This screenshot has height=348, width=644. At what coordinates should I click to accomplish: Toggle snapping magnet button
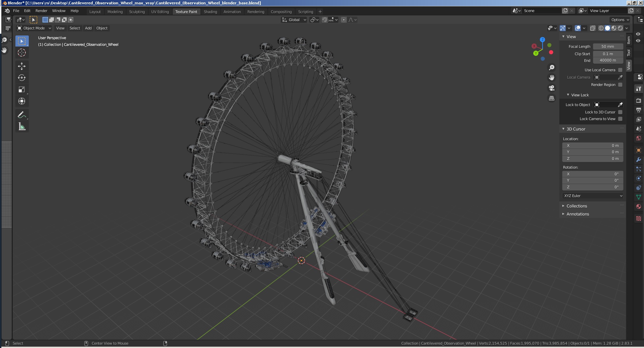pyautogui.click(x=324, y=20)
